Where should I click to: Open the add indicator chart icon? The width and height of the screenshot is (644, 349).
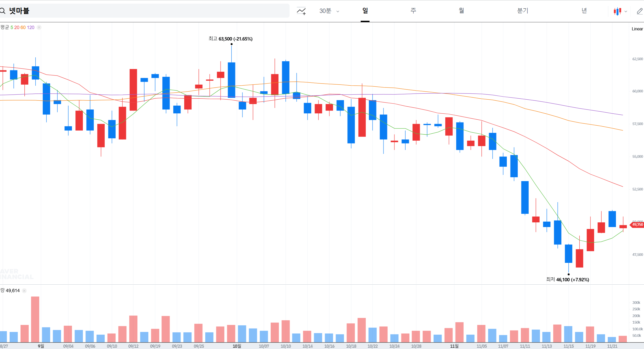301,11
